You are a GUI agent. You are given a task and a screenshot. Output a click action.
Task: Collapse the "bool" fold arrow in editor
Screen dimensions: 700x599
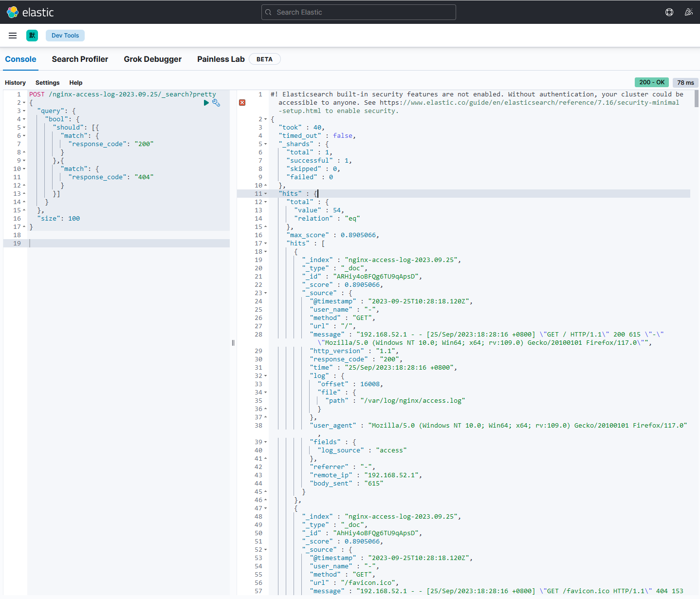point(24,119)
